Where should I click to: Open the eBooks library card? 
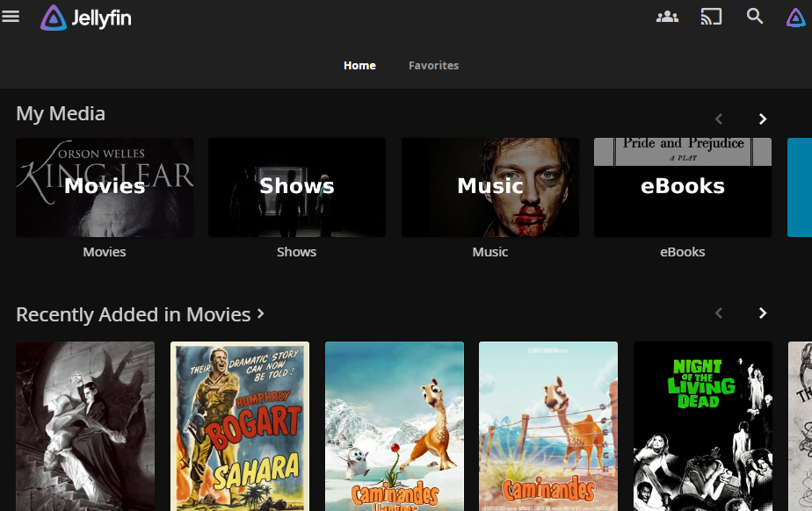click(x=682, y=187)
